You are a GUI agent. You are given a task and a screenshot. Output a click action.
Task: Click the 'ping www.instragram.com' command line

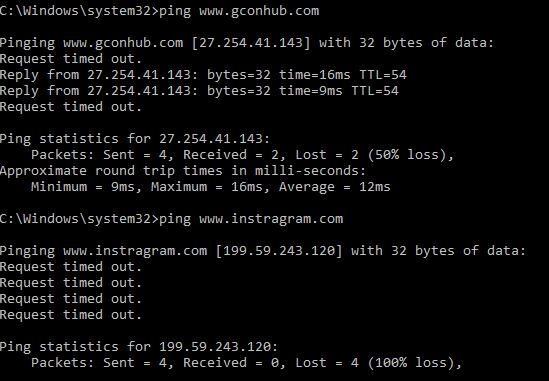coord(172,219)
